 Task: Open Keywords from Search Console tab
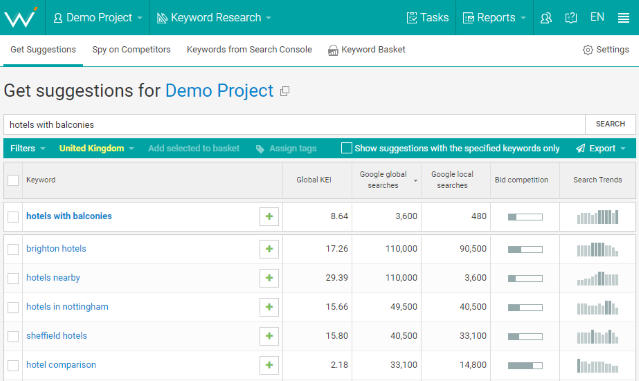pos(249,50)
